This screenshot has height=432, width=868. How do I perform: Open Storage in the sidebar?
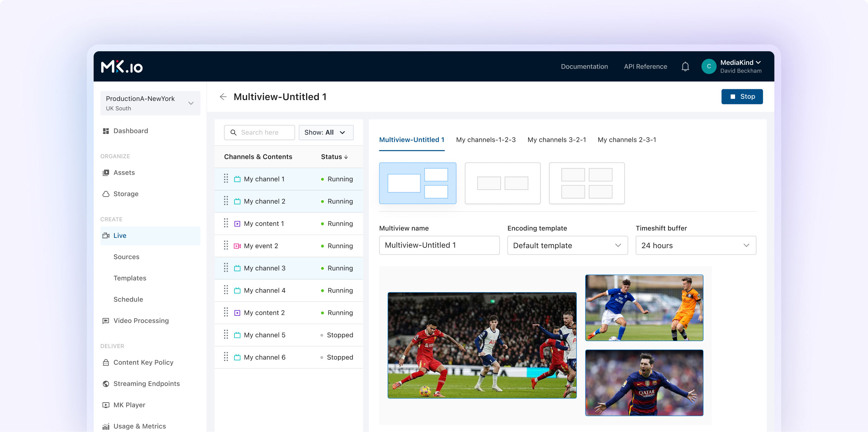(126, 194)
